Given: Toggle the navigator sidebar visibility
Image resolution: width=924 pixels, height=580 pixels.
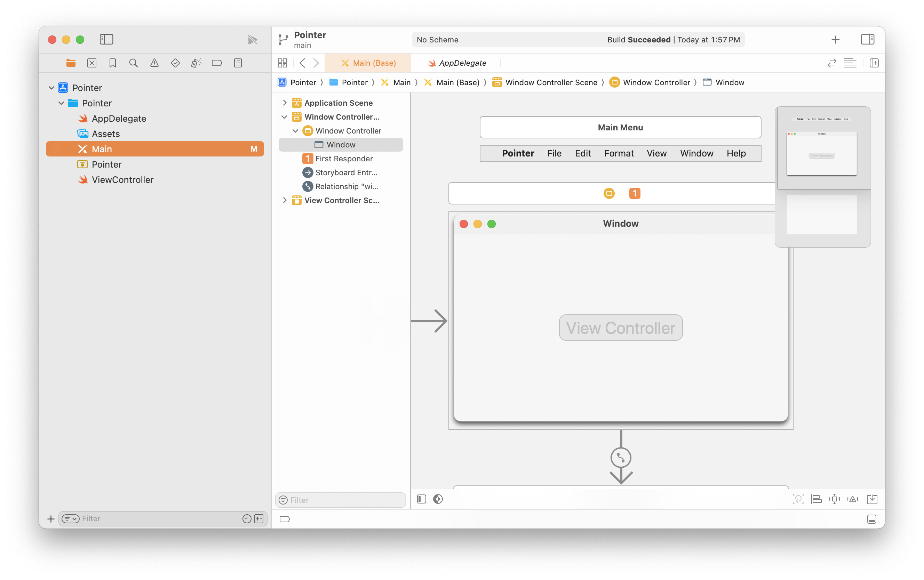Looking at the screenshot, I should pyautogui.click(x=106, y=40).
